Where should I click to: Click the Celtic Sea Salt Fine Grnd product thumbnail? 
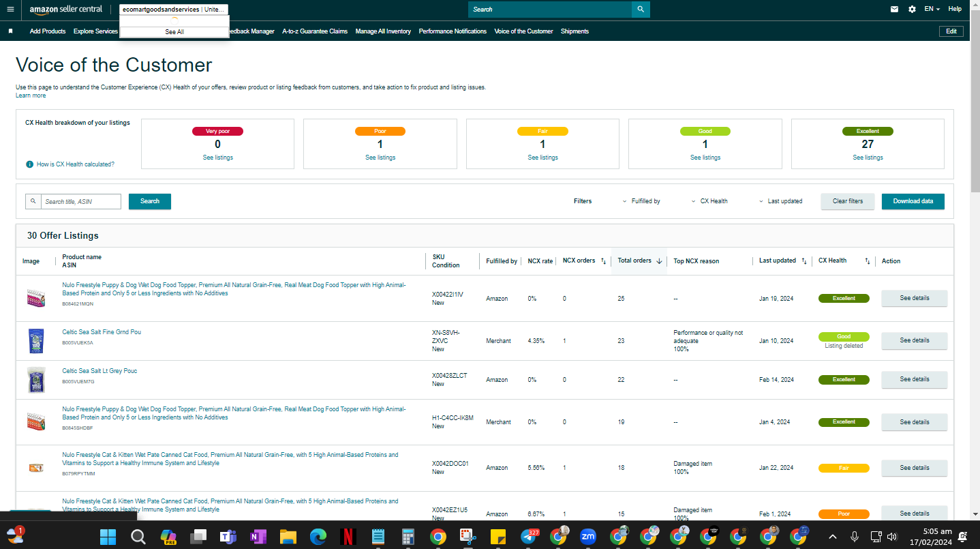[36, 340]
